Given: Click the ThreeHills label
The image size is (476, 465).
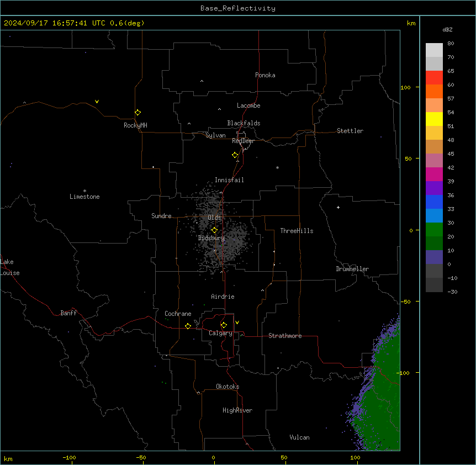Looking at the screenshot, I should pos(297,231).
